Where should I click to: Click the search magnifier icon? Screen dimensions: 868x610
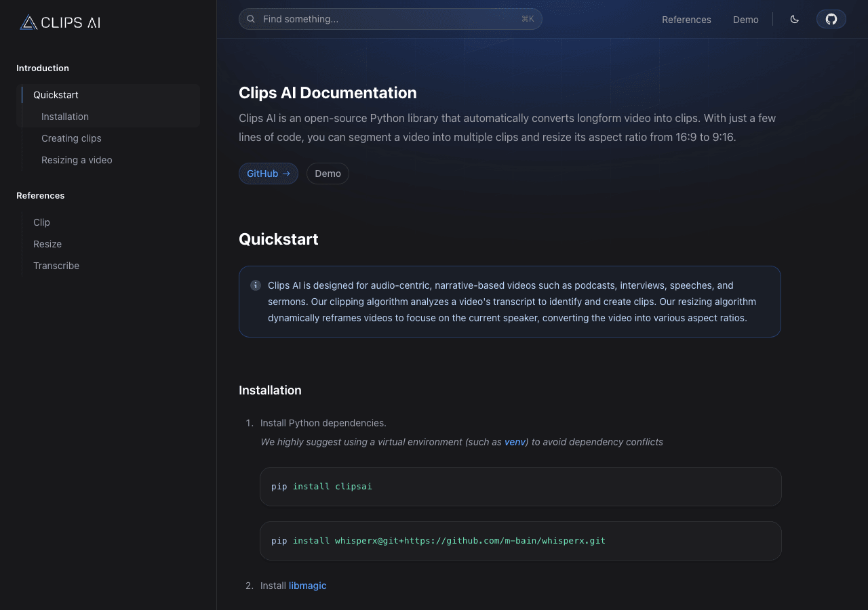(x=251, y=19)
